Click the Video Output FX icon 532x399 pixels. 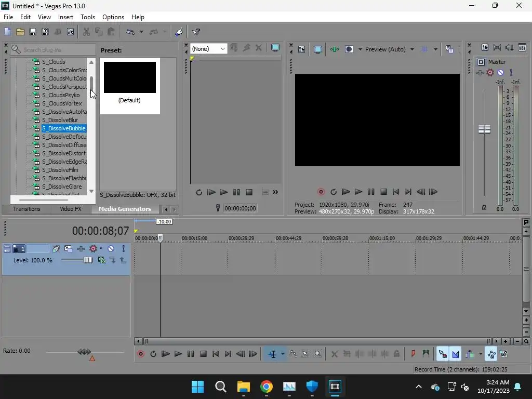coord(335,49)
